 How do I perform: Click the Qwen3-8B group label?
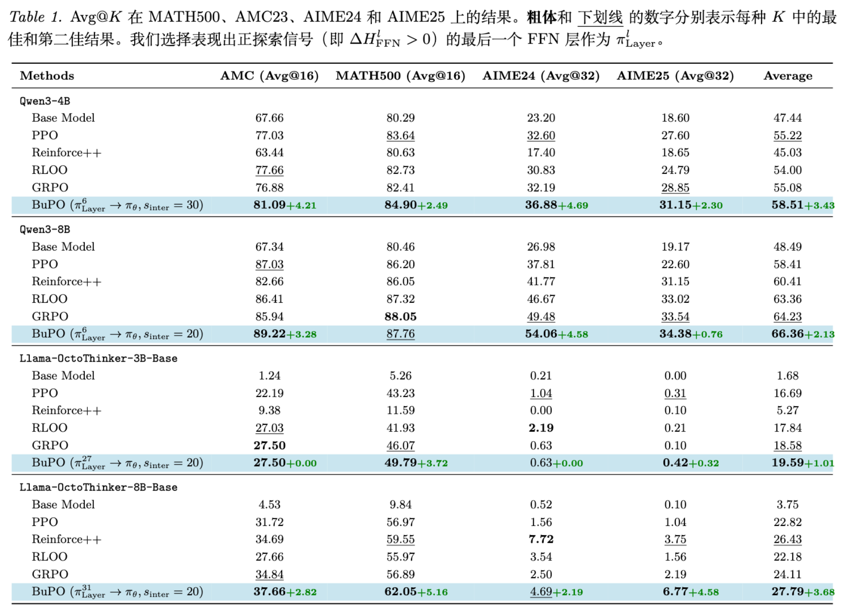tap(45, 229)
